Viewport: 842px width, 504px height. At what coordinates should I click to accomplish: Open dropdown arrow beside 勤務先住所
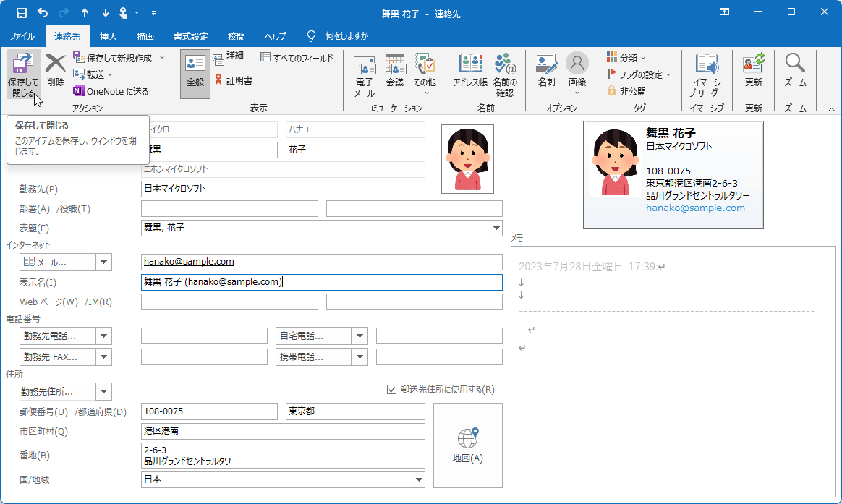(x=103, y=391)
